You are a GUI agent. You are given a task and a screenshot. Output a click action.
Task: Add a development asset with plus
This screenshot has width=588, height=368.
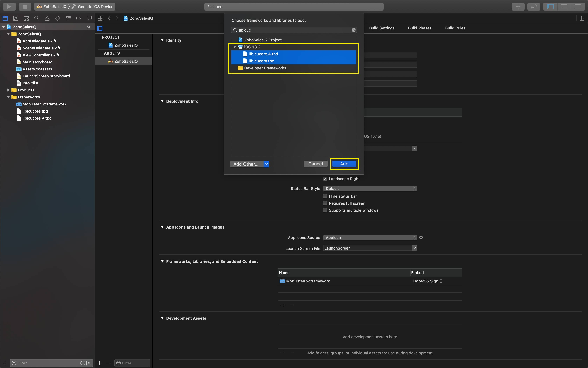tap(283, 353)
